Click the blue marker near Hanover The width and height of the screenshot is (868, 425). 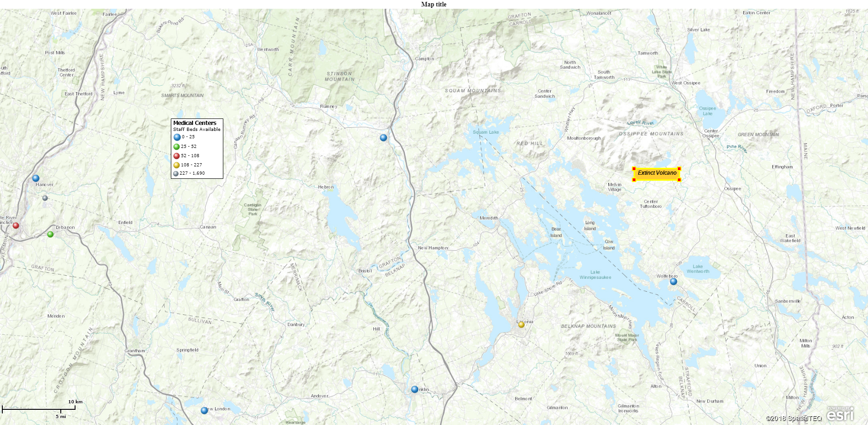pyautogui.click(x=36, y=178)
